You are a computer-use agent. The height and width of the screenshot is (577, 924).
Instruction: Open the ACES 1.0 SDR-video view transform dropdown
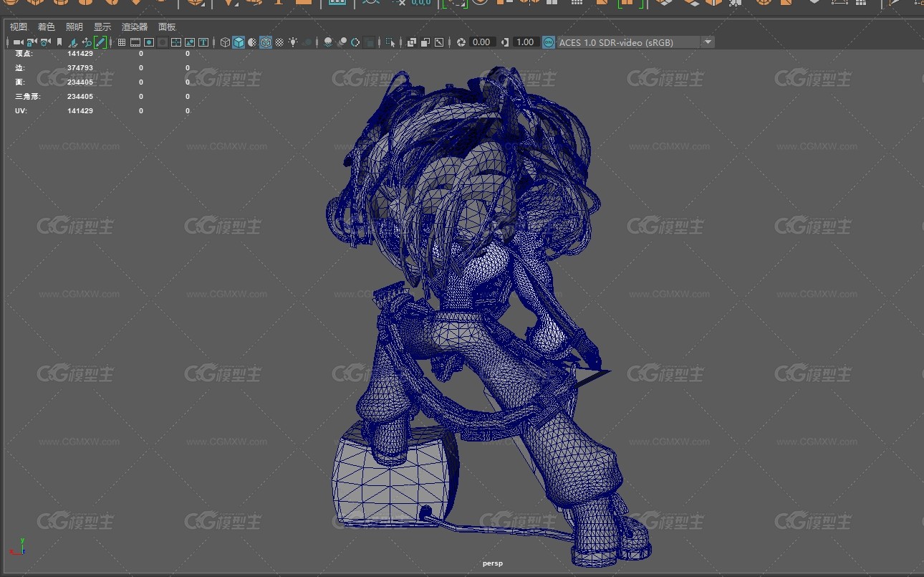(635, 42)
